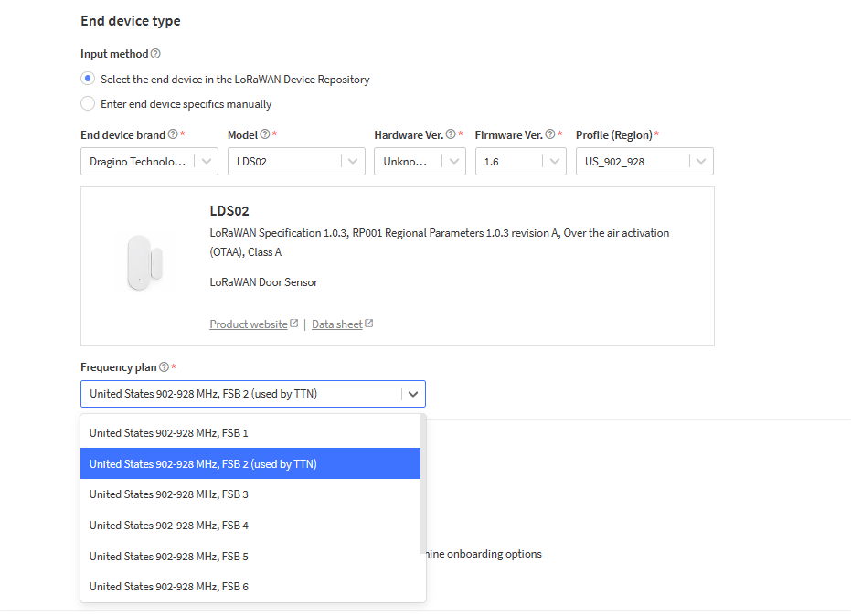Click external link icon after Data sheet
This screenshot has height=616, width=851.
(368, 324)
